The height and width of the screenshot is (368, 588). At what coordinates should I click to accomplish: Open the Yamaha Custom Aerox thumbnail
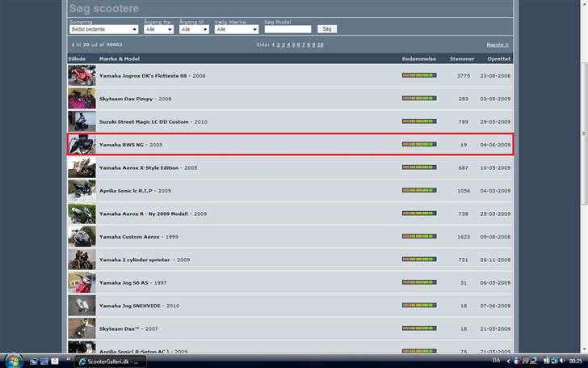point(82,237)
